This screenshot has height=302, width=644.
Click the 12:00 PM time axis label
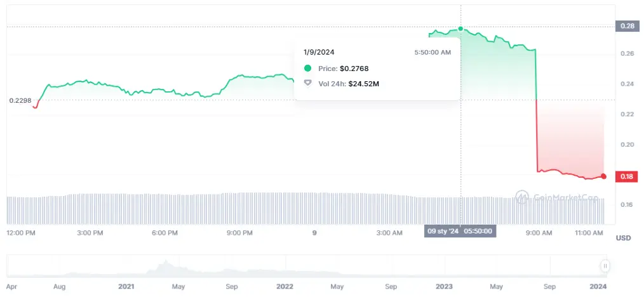(x=22, y=233)
